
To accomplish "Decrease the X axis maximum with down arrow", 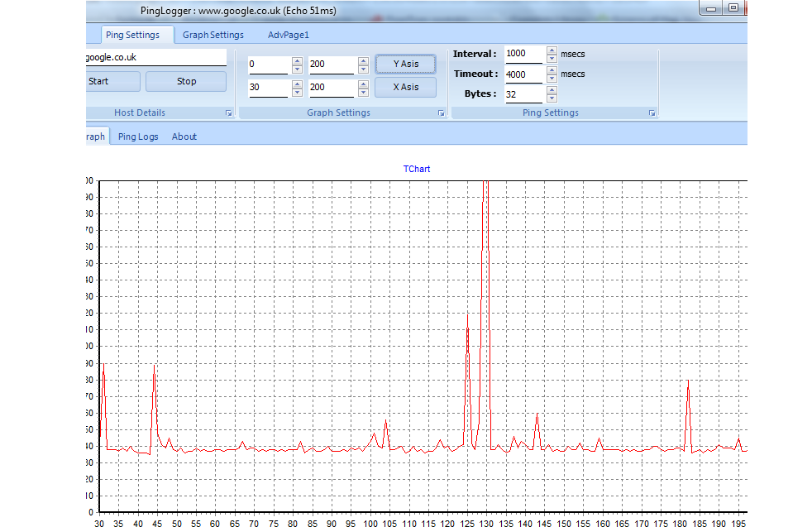I will point(364,92).
